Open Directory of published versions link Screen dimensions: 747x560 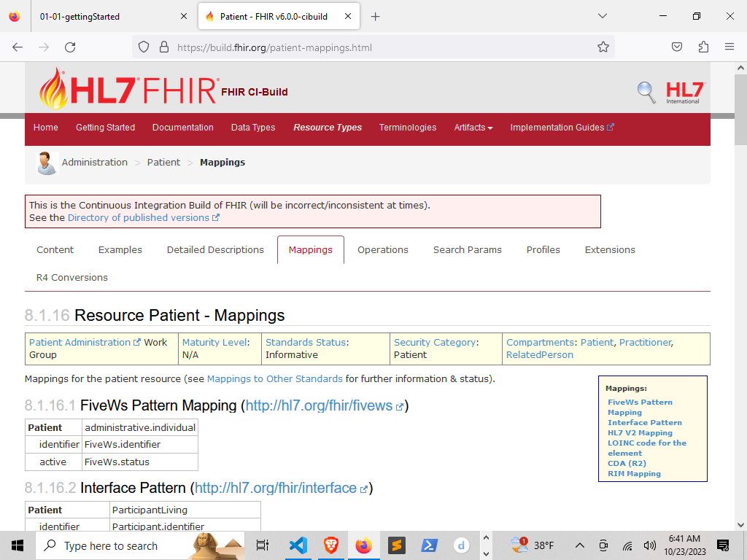[144, 217]
